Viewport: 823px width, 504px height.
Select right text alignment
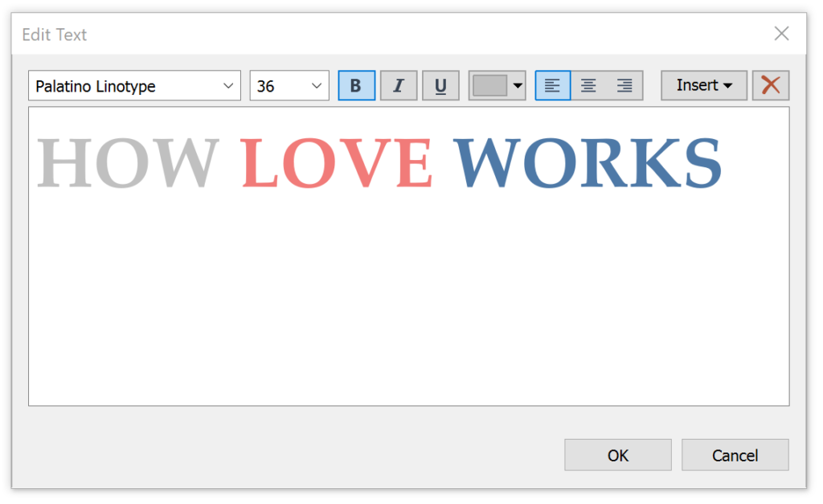point(624,85)
